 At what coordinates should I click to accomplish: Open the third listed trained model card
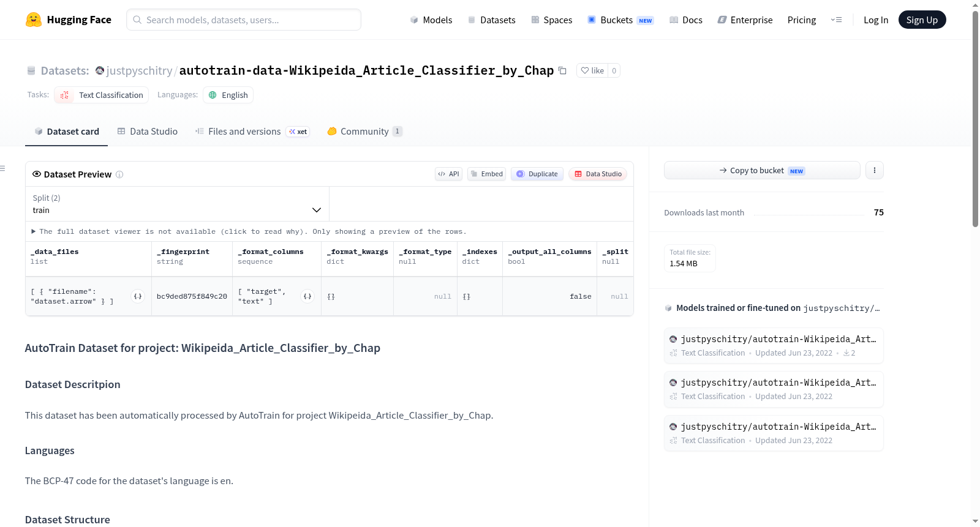[x=774, y=433]
